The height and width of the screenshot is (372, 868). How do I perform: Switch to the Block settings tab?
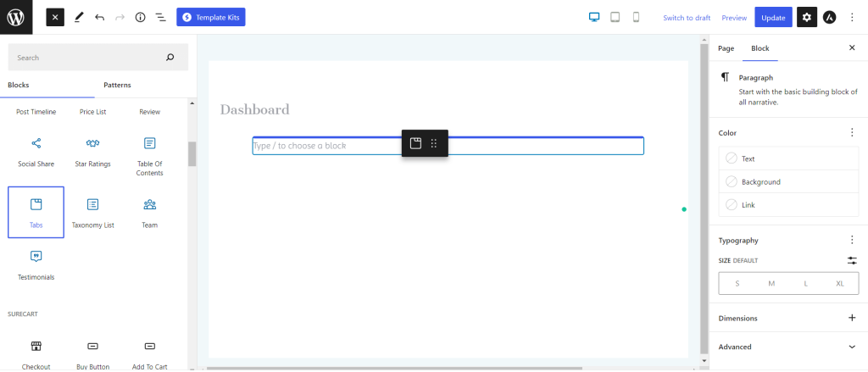(760, 48)
